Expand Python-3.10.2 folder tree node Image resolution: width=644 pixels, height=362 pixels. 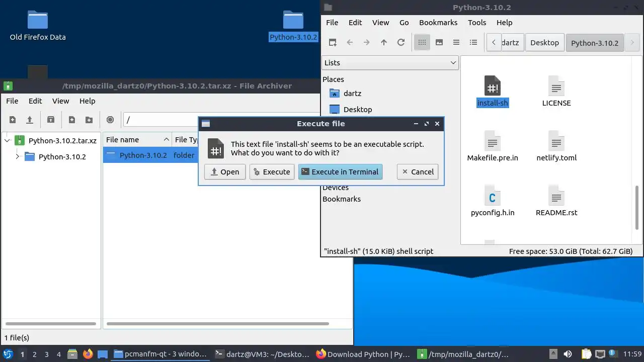[x=18, y=157]
